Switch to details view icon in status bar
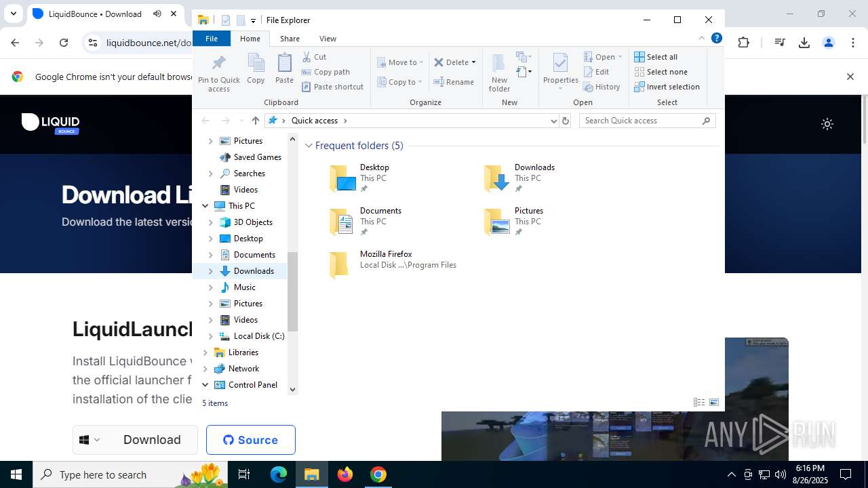 point(699,403)
